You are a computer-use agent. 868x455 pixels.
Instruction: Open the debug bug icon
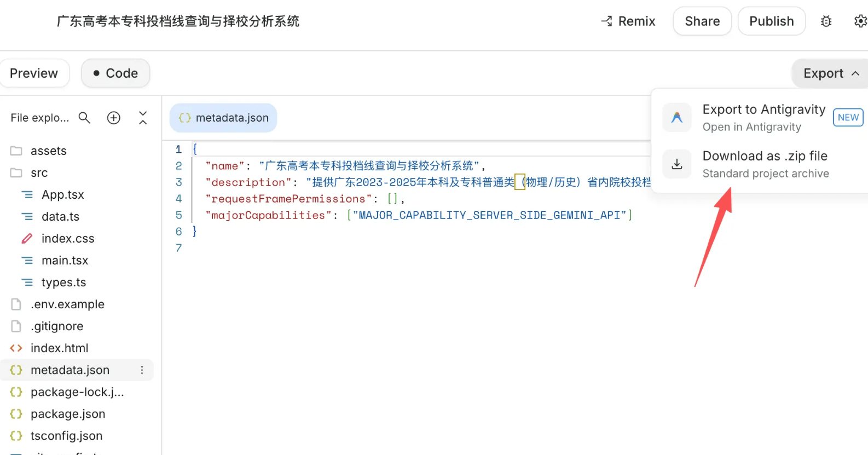click(826, 21)
